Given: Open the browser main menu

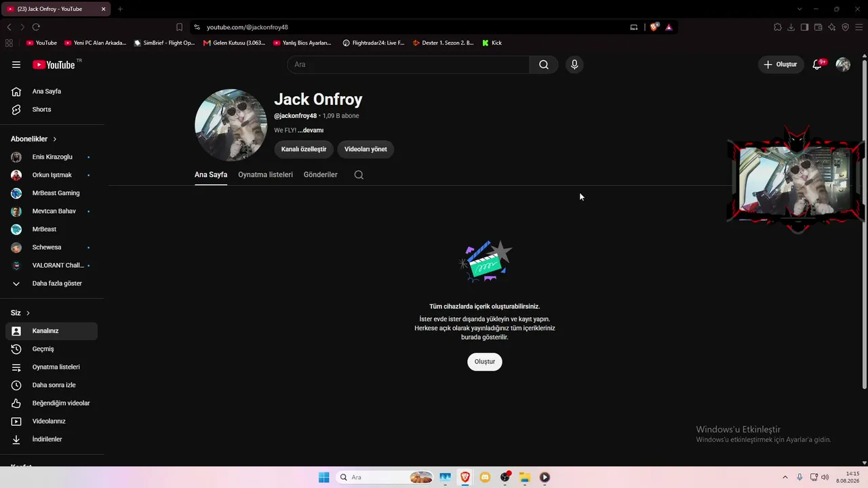Looking at the screenshot, I should pos(859,27).
